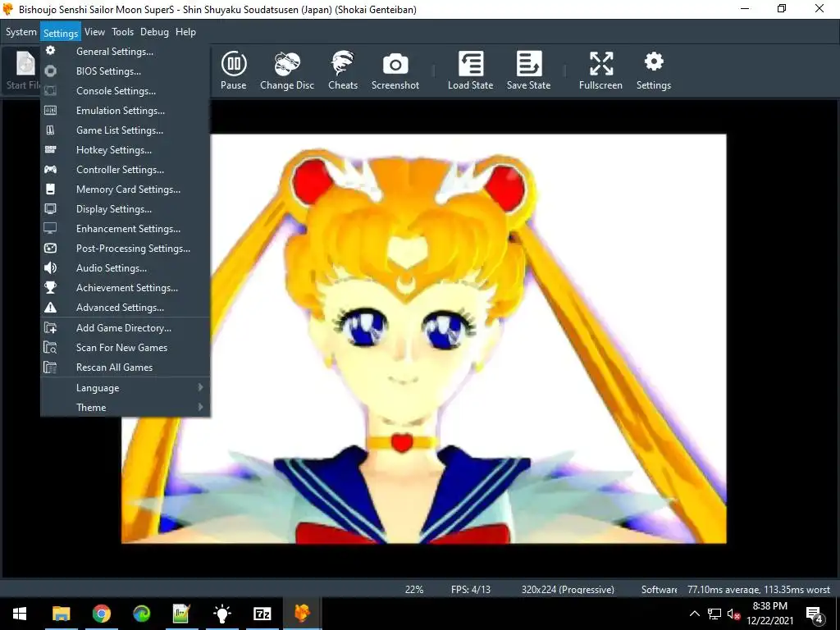The width and height of the screenshot is (840, 630).
Task: Click the disc icon beside BIOS Settings
Action: click(x=50, y=71)
